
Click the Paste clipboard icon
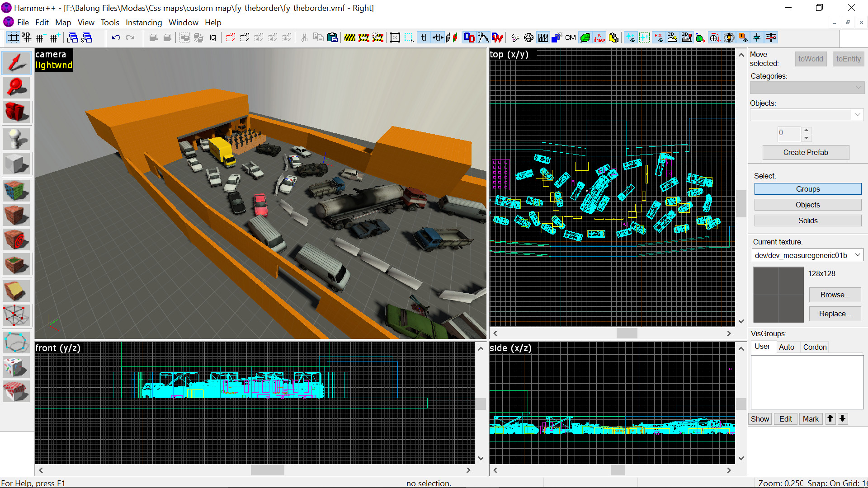[x=332, y=38]
